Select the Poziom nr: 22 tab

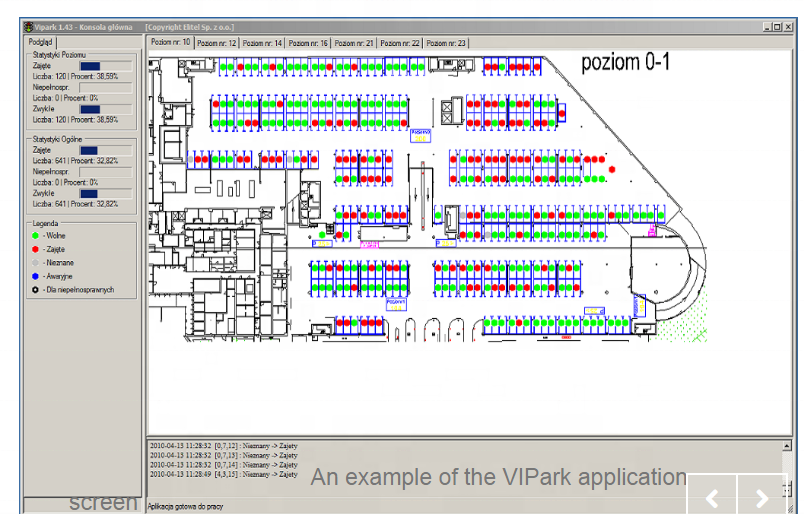399,44
